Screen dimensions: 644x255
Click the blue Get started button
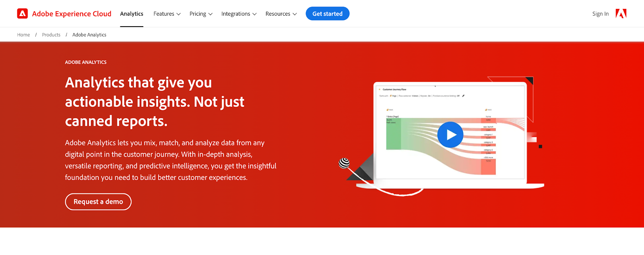[328, 14]
